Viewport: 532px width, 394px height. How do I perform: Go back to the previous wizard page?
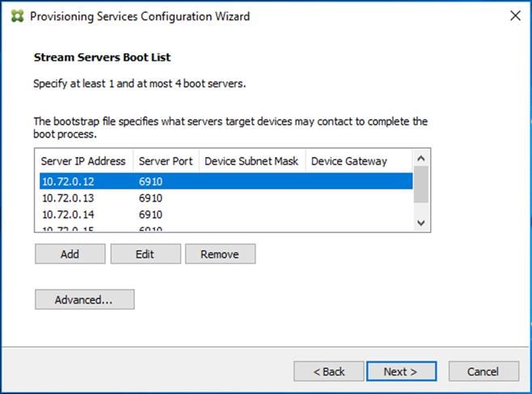328,371
